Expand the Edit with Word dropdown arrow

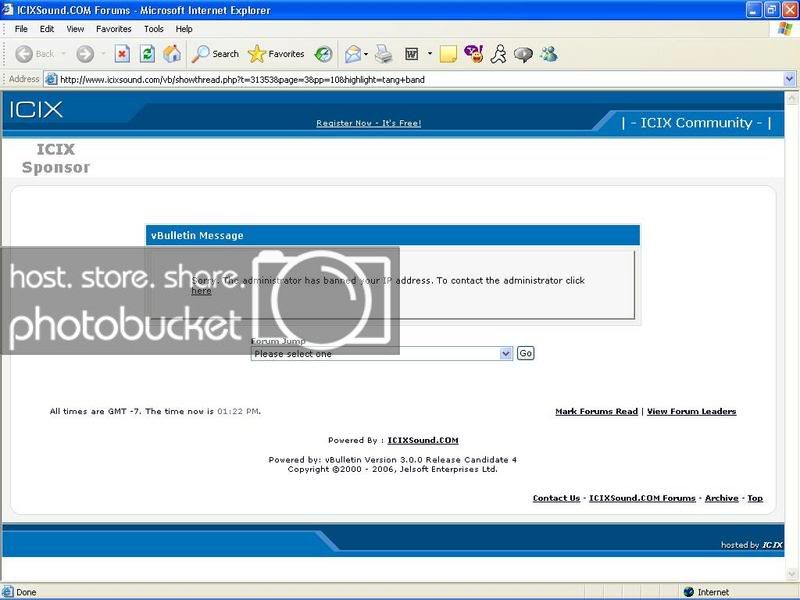point(430,54)
